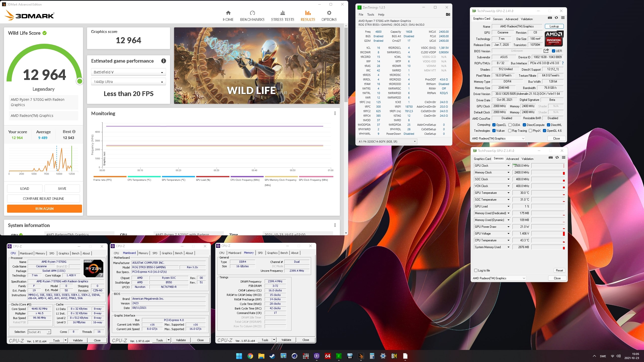Screen dimensions: 644x362
Task: Open Battlefield V game dropdown
Action: (x=128, y=72)
